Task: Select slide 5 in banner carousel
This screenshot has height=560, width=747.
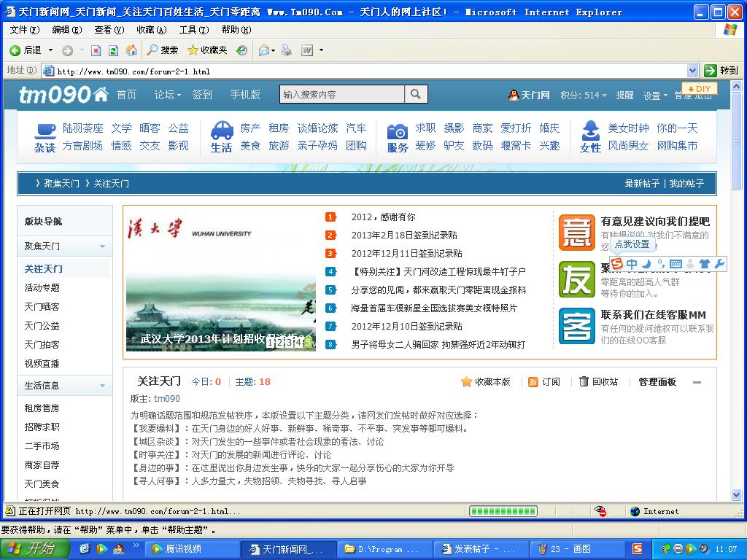Action: pos(308,342)
